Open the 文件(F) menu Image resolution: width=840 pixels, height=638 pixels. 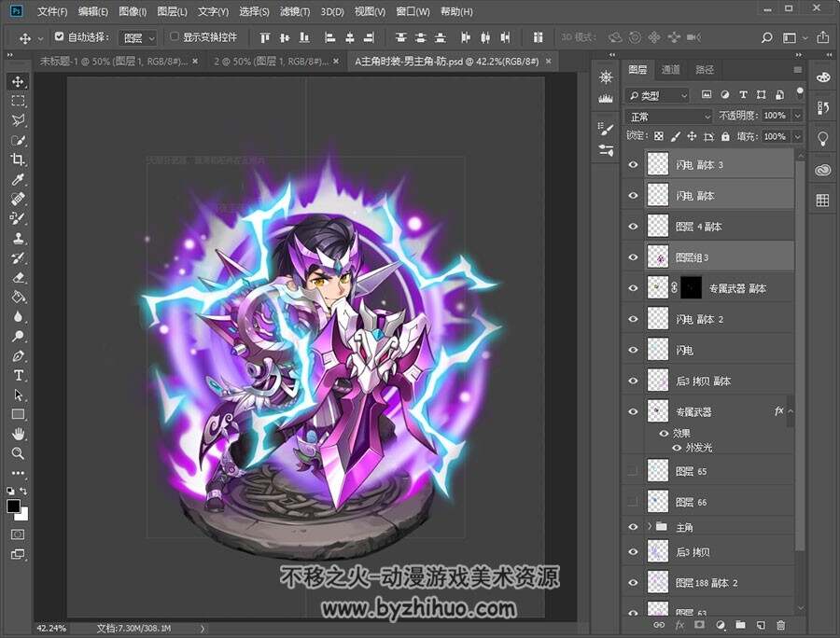[x=52, y=11]
